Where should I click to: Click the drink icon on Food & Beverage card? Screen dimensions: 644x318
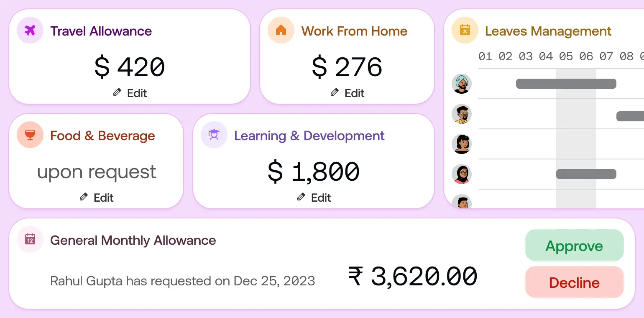30,135
